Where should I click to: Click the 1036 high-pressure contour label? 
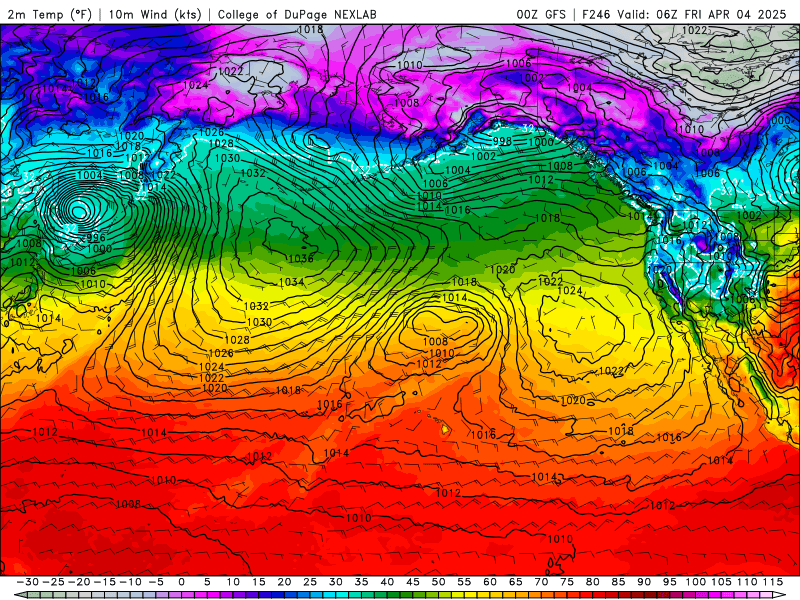[301, 259]
